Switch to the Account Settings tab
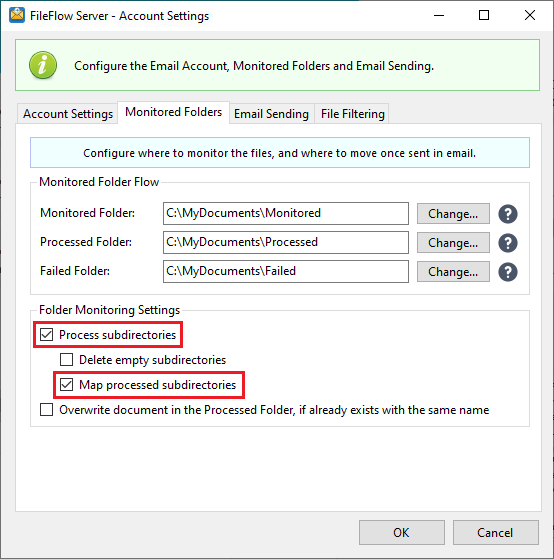Image resolution: width=554 pixels, height=559 pixels. [68, 114]
